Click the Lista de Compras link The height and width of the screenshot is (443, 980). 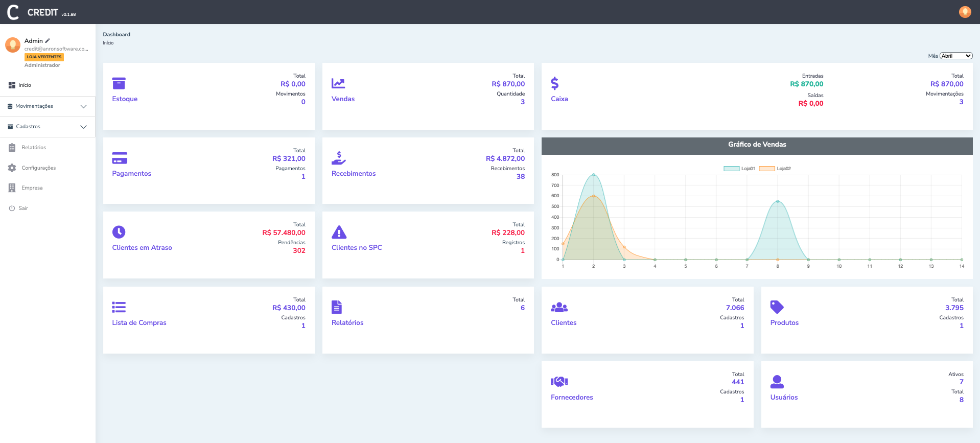139,323
